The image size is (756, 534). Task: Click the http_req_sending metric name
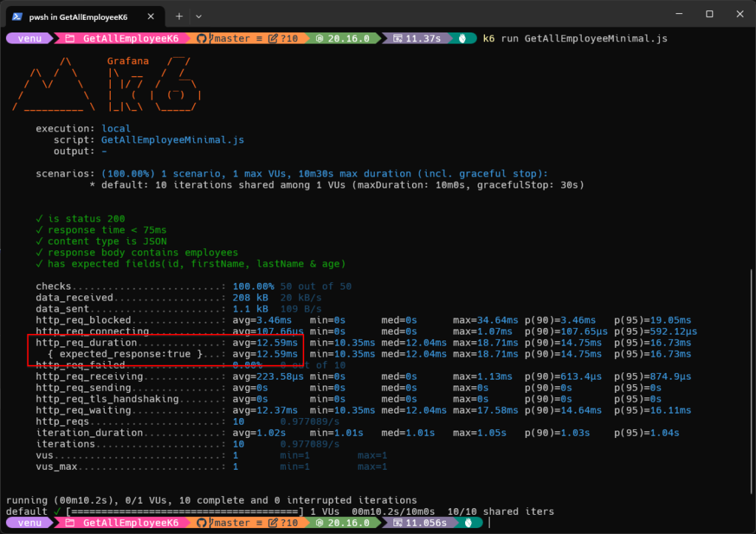[83, 388]
